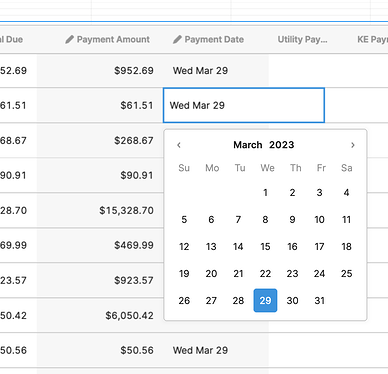Choose March 27 in date picker

[211, 301]
